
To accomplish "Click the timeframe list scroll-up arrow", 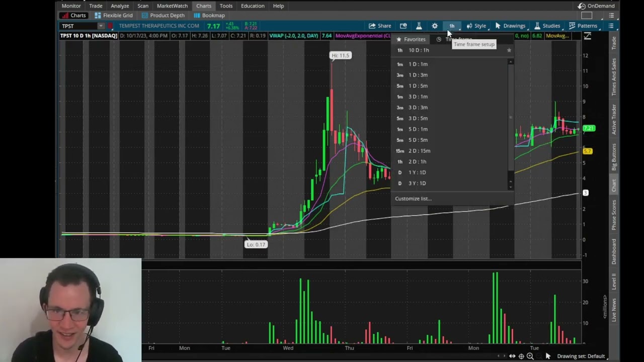I will point(511,62).
